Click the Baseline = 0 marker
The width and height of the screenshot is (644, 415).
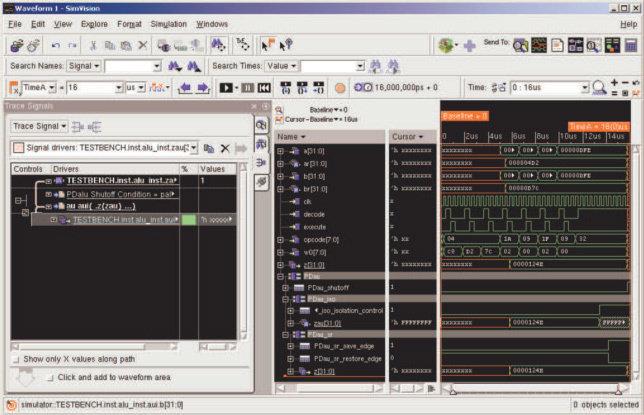(465, 116)
